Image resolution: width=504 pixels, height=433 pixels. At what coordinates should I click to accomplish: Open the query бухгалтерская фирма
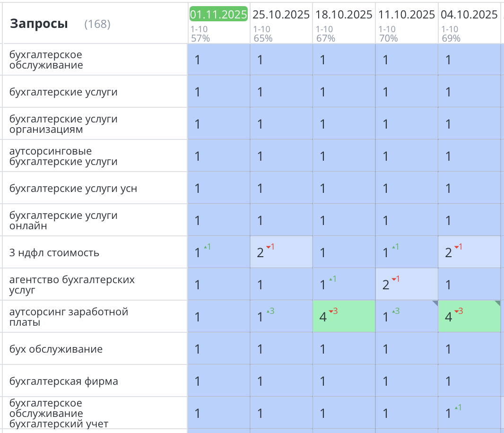[x=64, y=381]
